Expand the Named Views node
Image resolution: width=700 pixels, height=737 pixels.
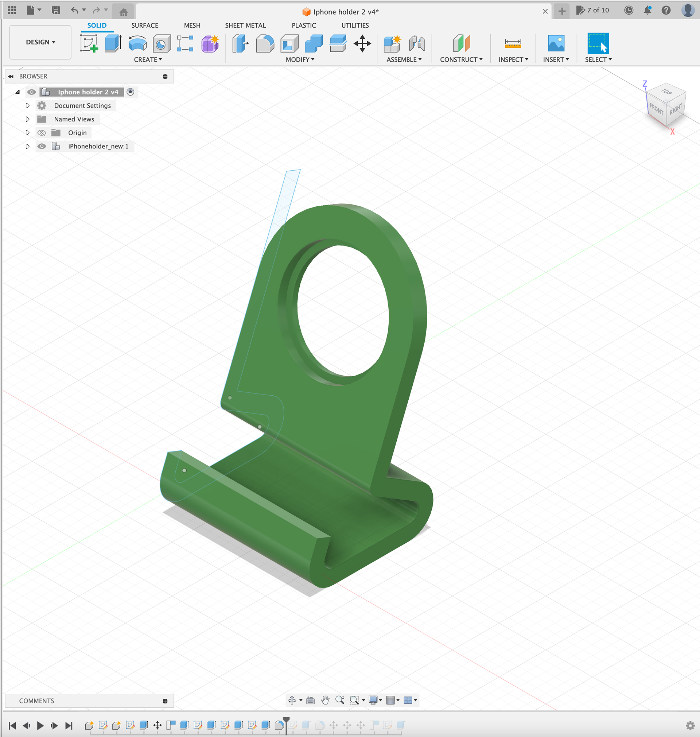point(27,119)
